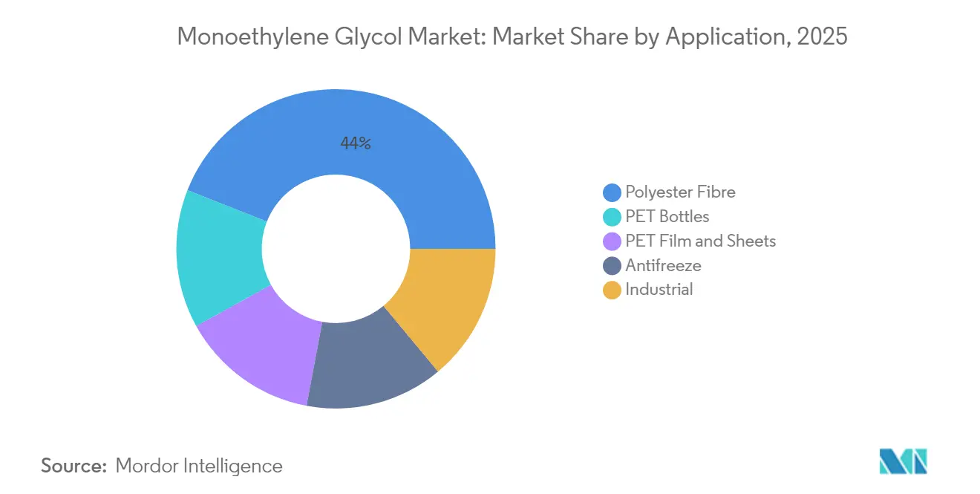The height and width of the screenshot is (494, 980).
Task: Select the blue Polyester Fibre legend dot
Action: point(610,192)
